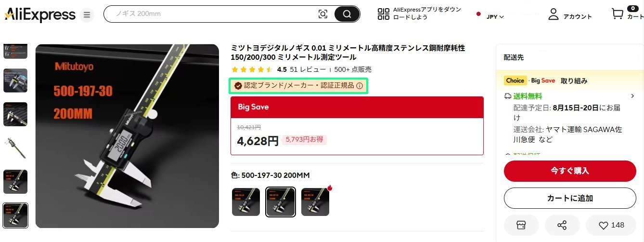Viewport: 644px width, 242px height.
Task: Click the magnifier search button
Action: click(347, 14)
